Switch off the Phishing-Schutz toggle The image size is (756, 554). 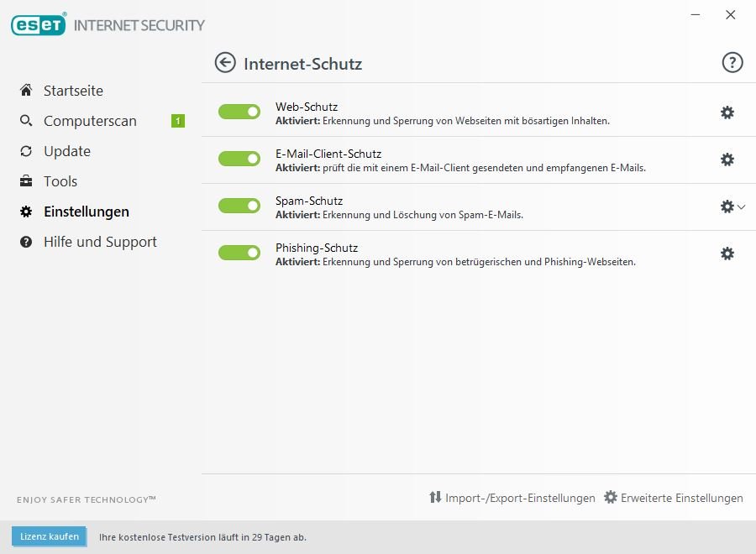point(239,253)
